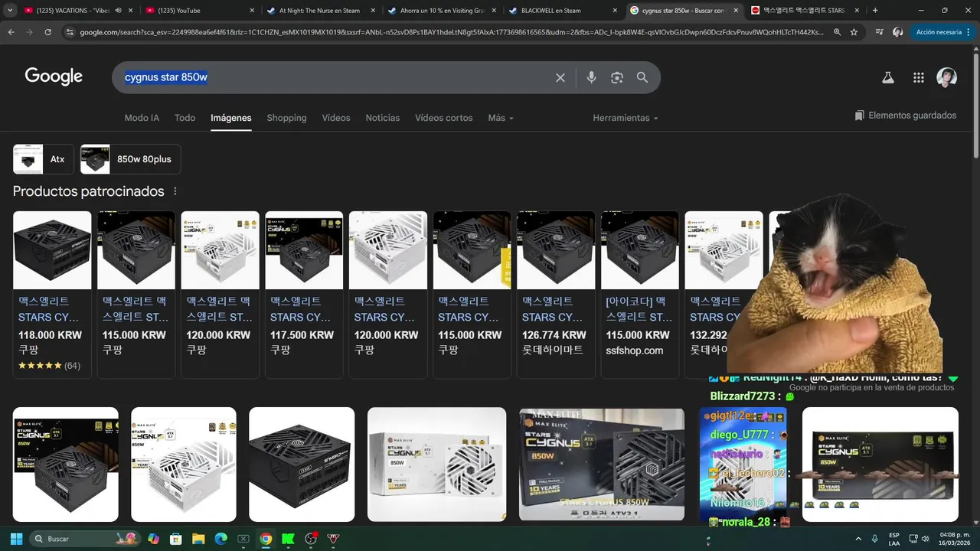Image resolution: width=980 pixels, height=551 pixels.
Task: Switch to At Night: The Nurse en Steam tab
Action: tap(318, 10)
